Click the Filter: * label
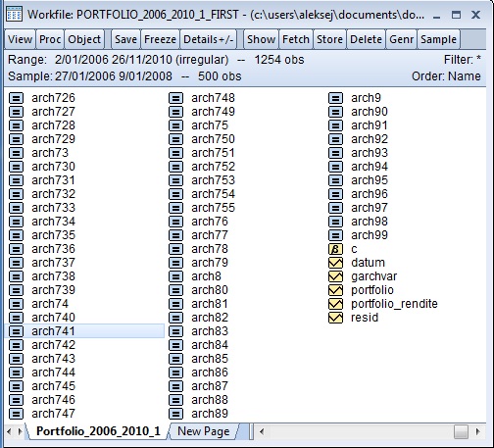 click(462, 60)
